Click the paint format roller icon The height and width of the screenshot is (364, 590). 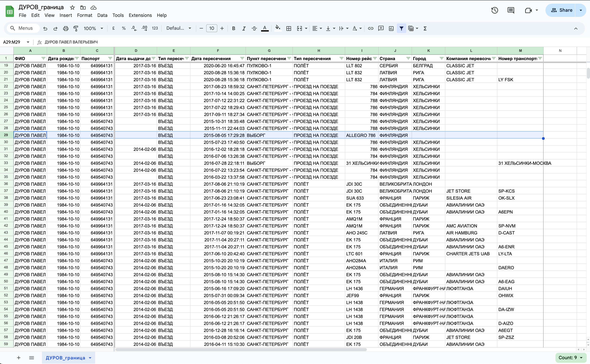tap(76, 28)
